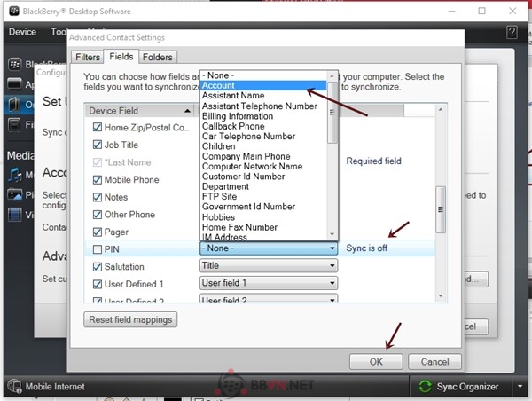Open the Title mapping dropdown for Salutation

coord(268,266)
